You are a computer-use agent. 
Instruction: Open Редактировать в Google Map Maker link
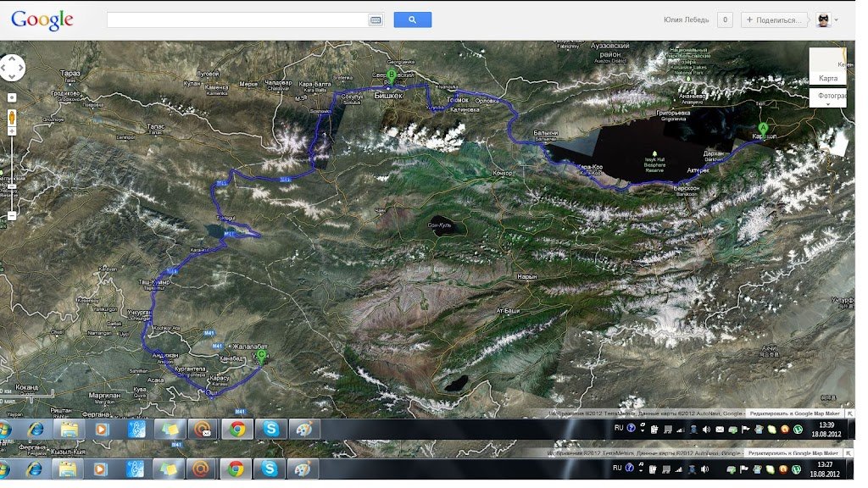pos(800,413)
